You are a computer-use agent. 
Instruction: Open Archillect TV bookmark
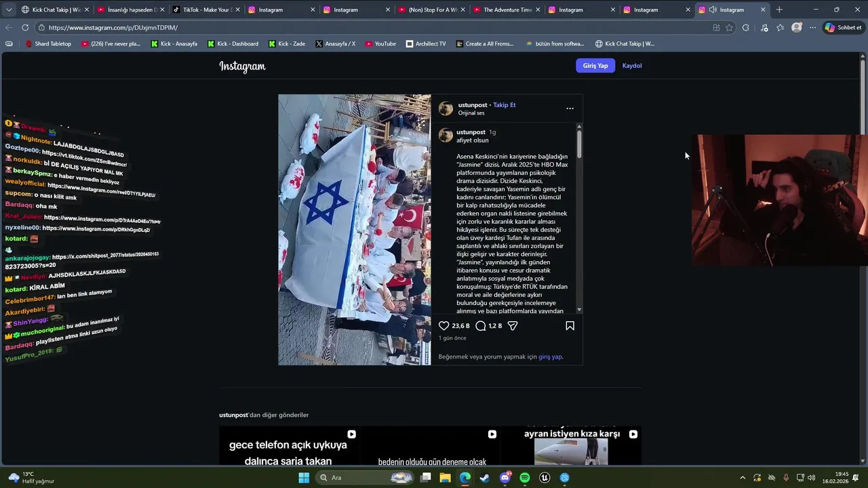tap(426, 44)
